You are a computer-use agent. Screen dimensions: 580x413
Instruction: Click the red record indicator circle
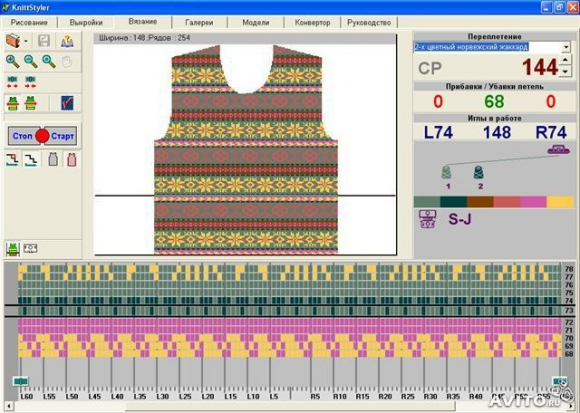[42, 136]
